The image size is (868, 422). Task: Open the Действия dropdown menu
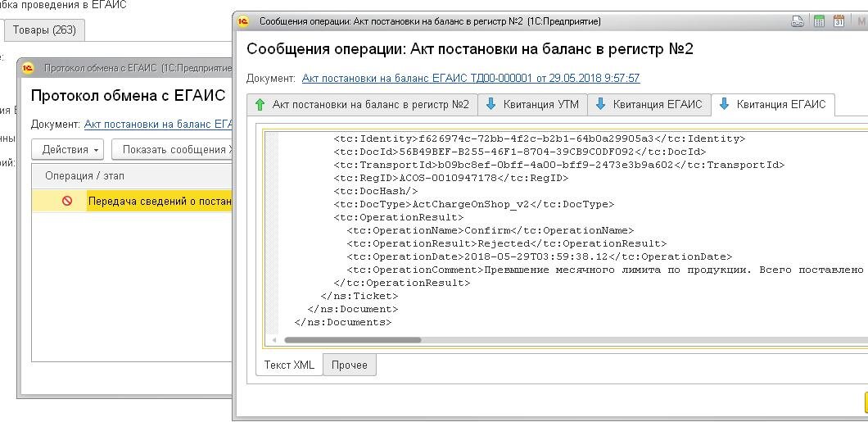[68, 149]
